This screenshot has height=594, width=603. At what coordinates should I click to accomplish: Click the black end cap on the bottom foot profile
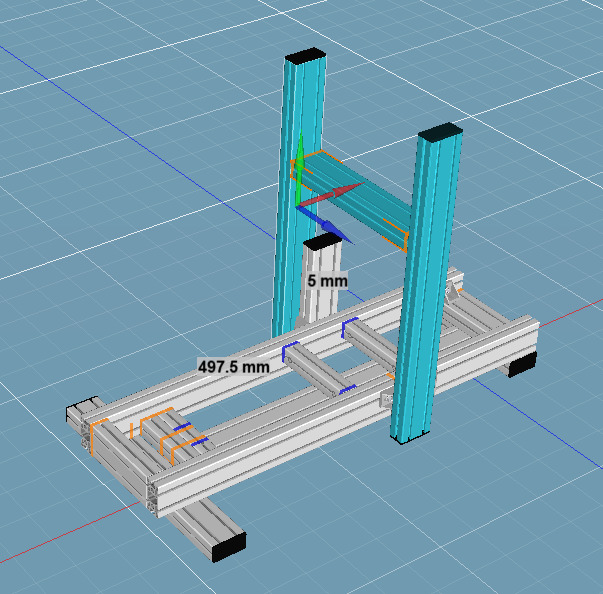coord(229,547)
